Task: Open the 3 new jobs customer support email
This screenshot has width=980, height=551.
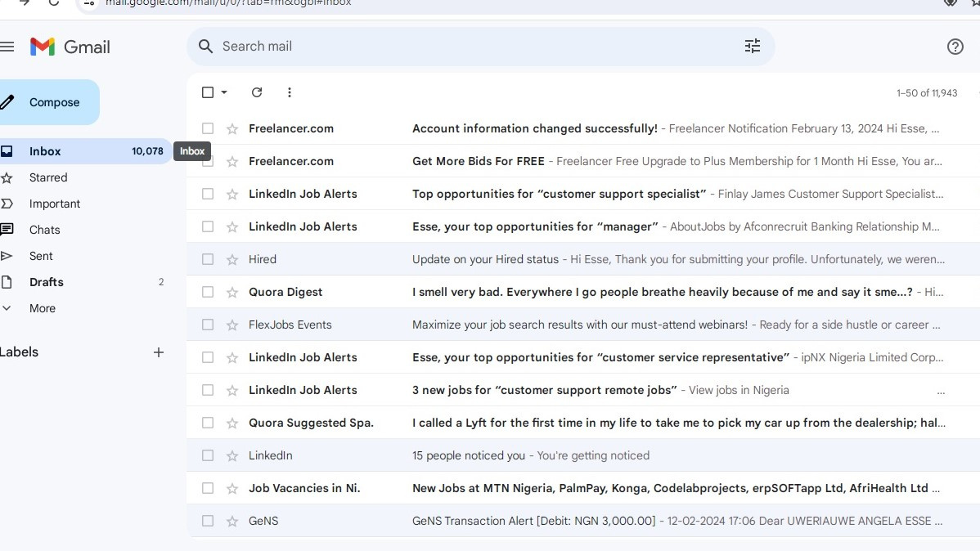Action: point(583,390)
